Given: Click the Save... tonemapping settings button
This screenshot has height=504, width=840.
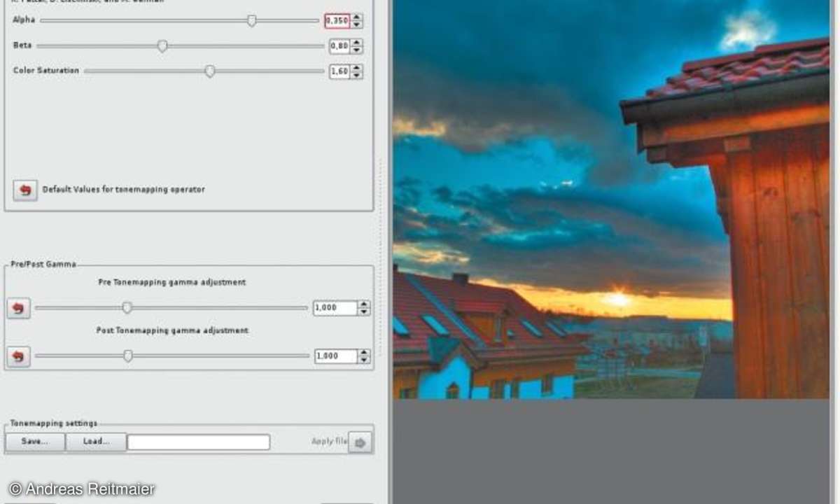Looking at the screenshot, I should [x=35, y=442].
